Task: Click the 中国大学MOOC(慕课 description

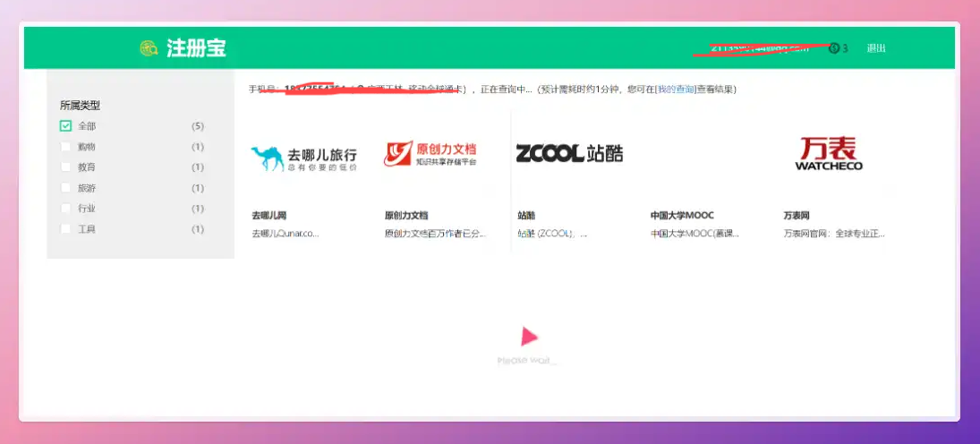Action: click(x=695, y=234)
